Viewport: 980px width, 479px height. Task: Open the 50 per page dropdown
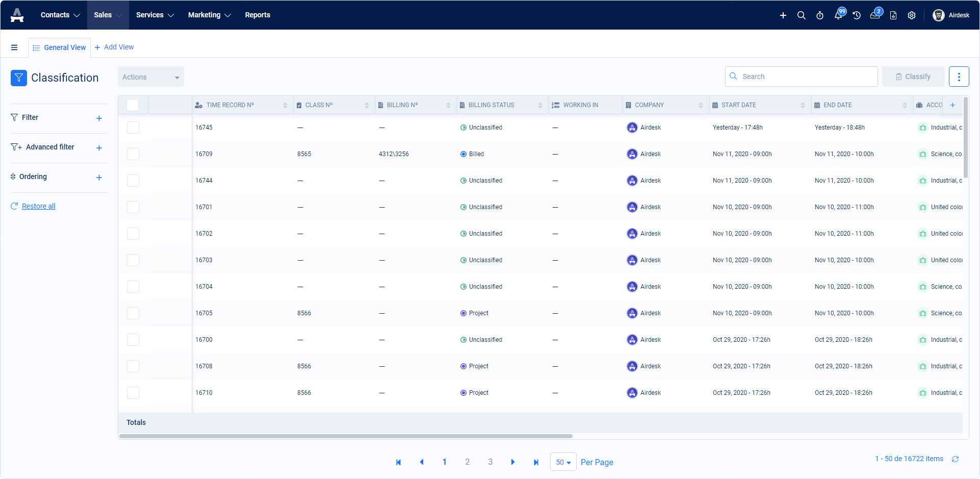pyautogui.click(x=563, y=462)
